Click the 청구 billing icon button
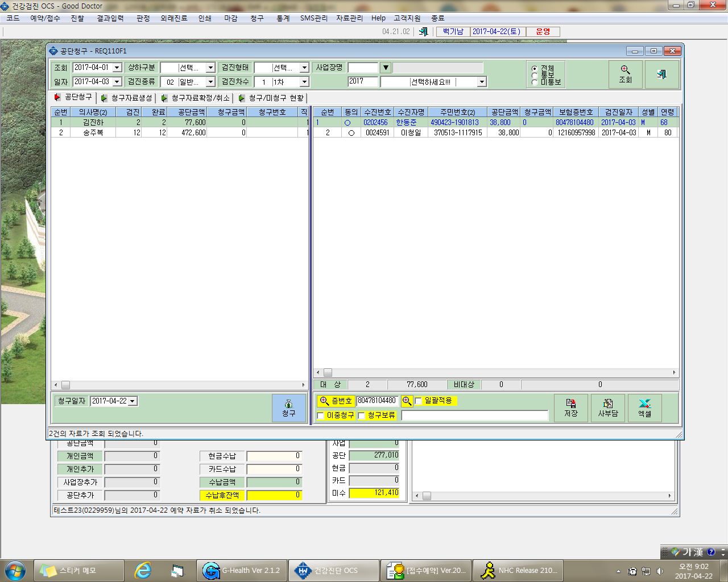The image size is (728, 582). pyautogui.click(x=289, y=408)
